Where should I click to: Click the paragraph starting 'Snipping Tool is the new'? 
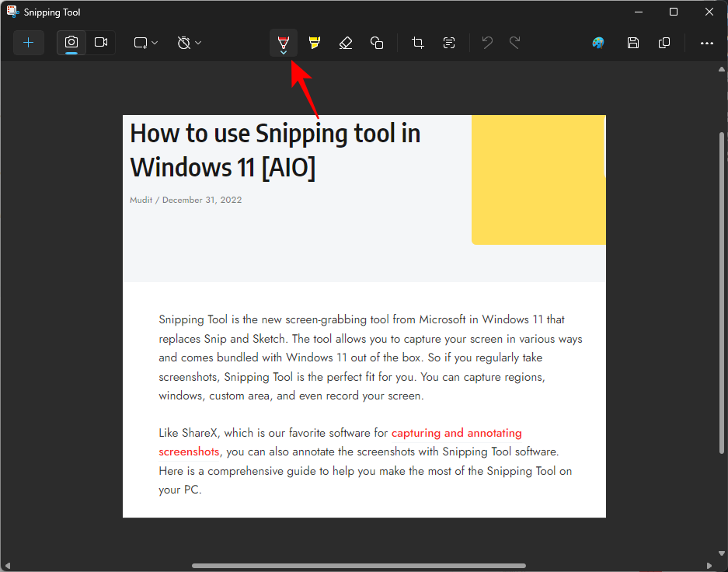pos(371,357)
